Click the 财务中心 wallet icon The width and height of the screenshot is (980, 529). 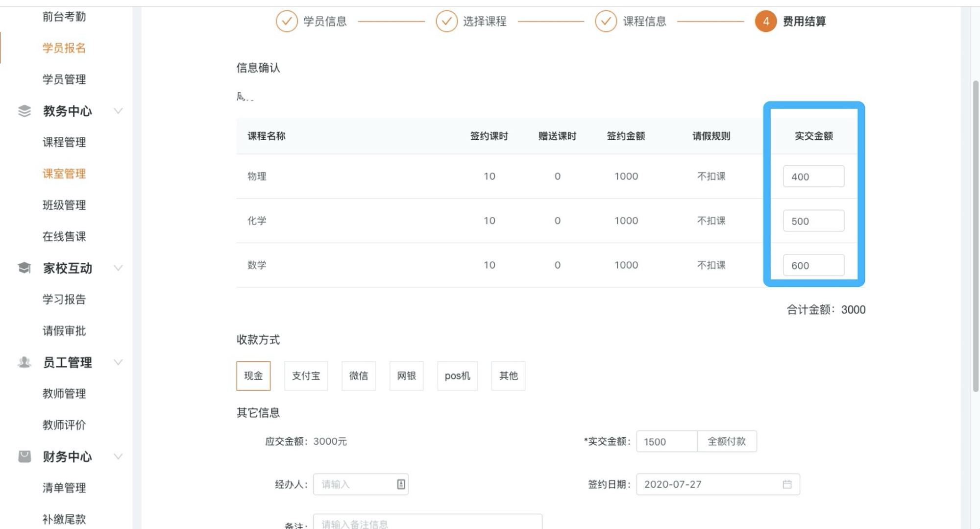[x=24, y=456]
